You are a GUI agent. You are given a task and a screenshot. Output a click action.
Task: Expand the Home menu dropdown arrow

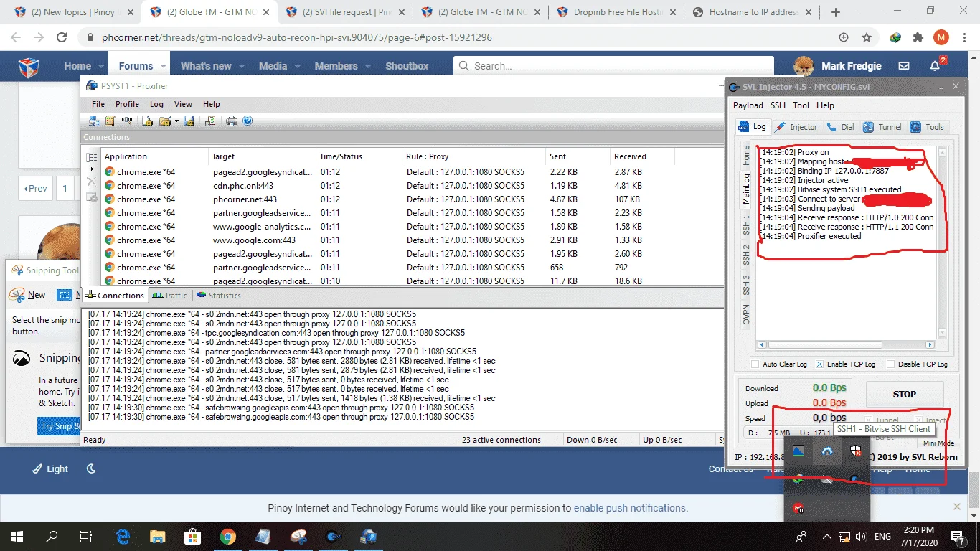pos(102,66)
